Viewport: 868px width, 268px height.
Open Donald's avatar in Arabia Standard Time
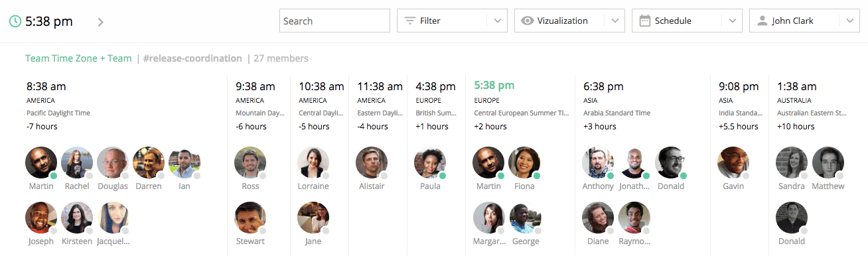tap(671, 163)
